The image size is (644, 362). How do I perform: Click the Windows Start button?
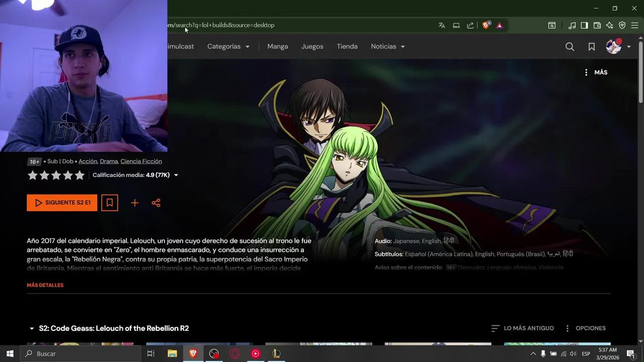click(10, 353)
